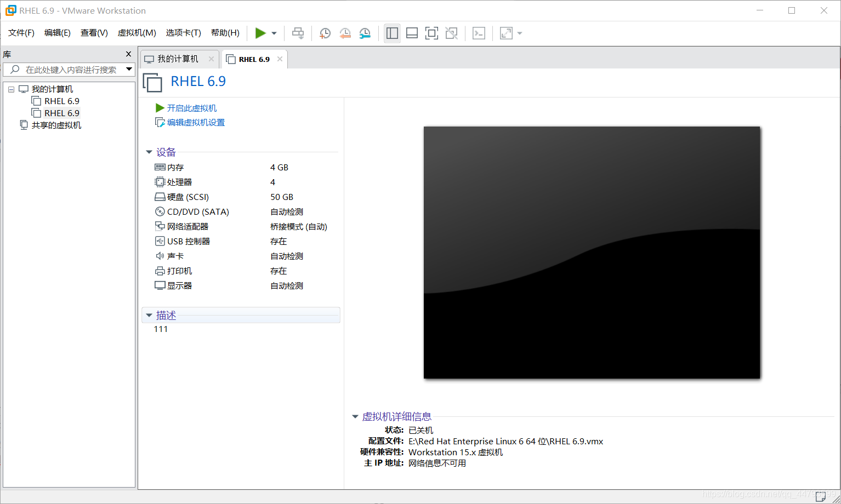Take a snapshot with the clock icon
841x504 pixels.
click(x=325, y=33)
